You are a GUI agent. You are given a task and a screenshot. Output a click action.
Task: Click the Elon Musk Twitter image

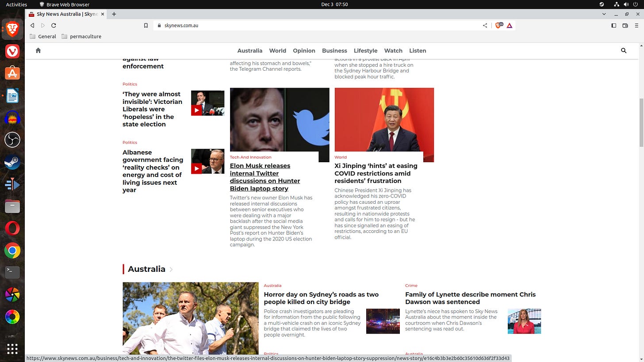pyautogui.click(x=280, y=120)
